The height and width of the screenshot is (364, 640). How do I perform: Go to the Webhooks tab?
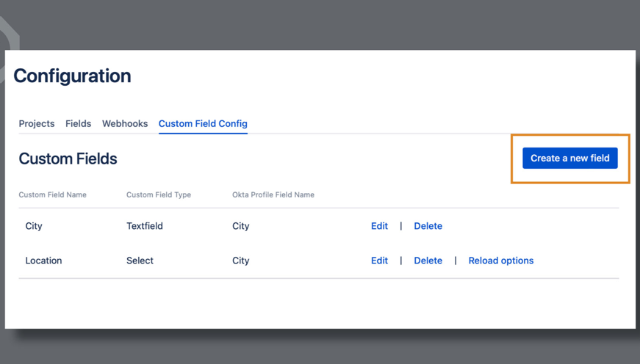tap(125, 123)
